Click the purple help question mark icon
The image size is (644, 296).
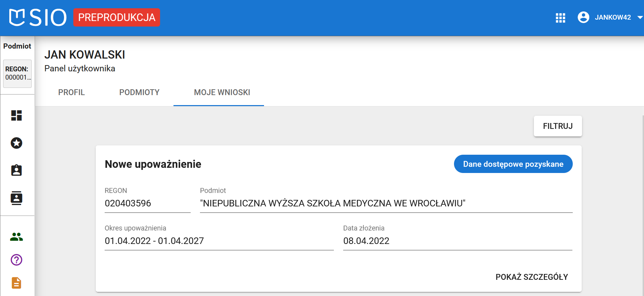coord(17,260)
